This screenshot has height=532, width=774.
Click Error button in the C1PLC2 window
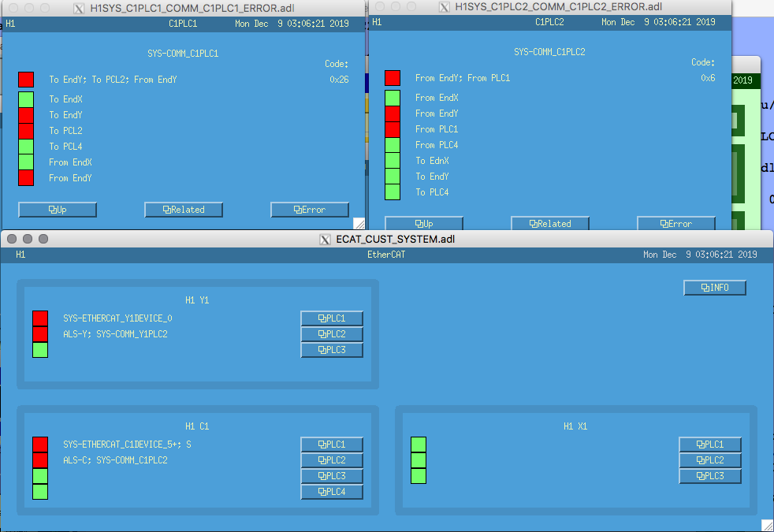(x=675, y=224)
